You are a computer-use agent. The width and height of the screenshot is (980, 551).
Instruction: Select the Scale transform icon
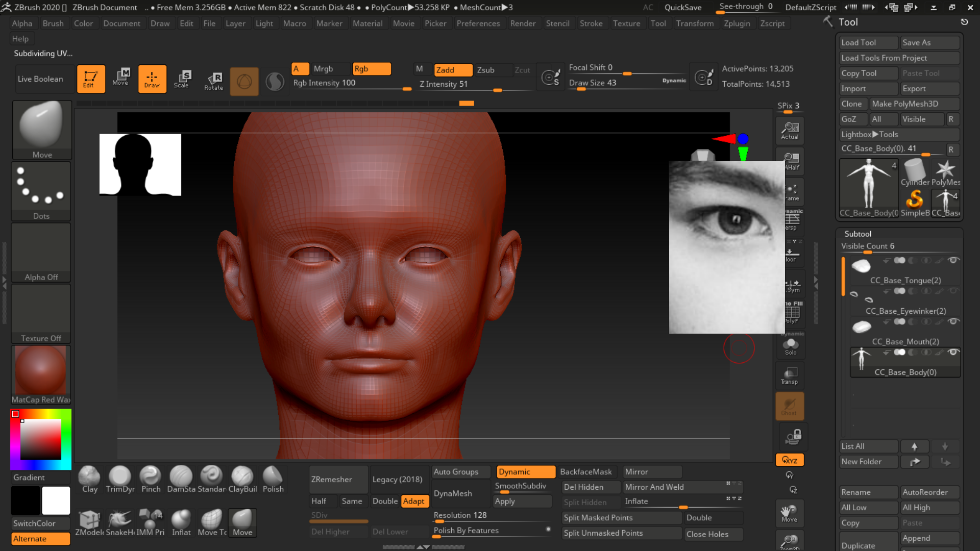coord(182,79)
